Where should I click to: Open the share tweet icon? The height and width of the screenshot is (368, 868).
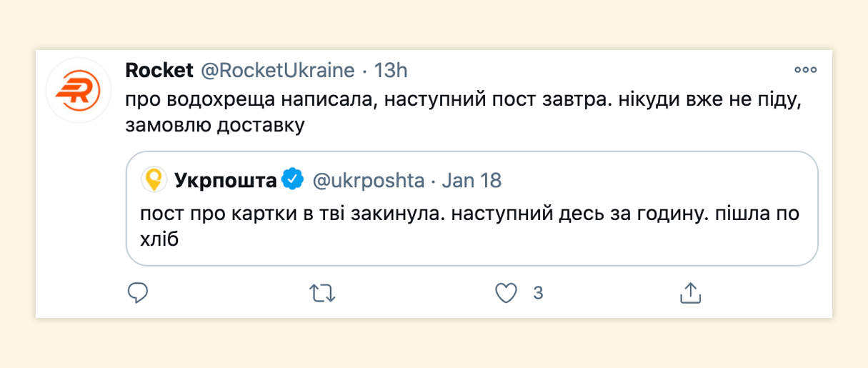click(x=689, y=292)
